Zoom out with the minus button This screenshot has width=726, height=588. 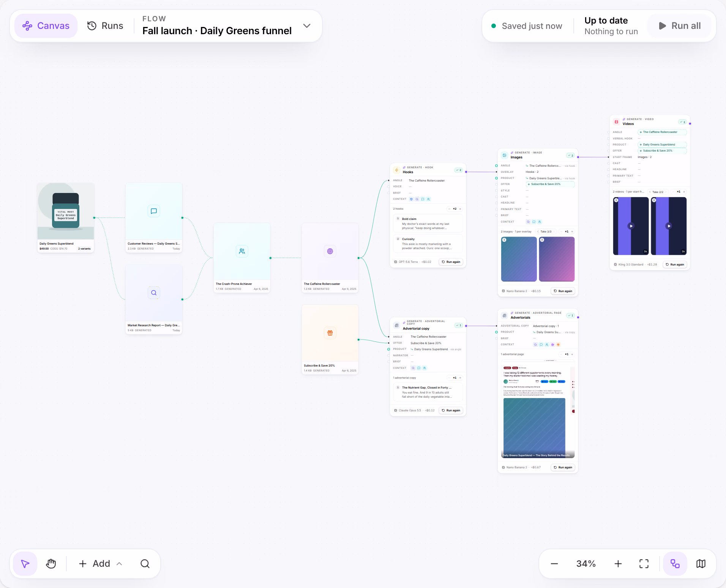[x=554, y=564]
